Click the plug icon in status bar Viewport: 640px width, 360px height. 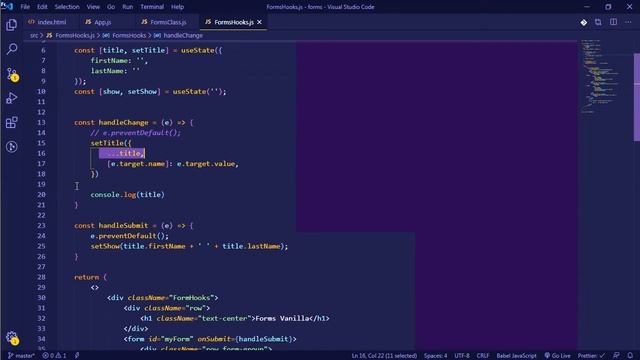click(x=77, y=356)
